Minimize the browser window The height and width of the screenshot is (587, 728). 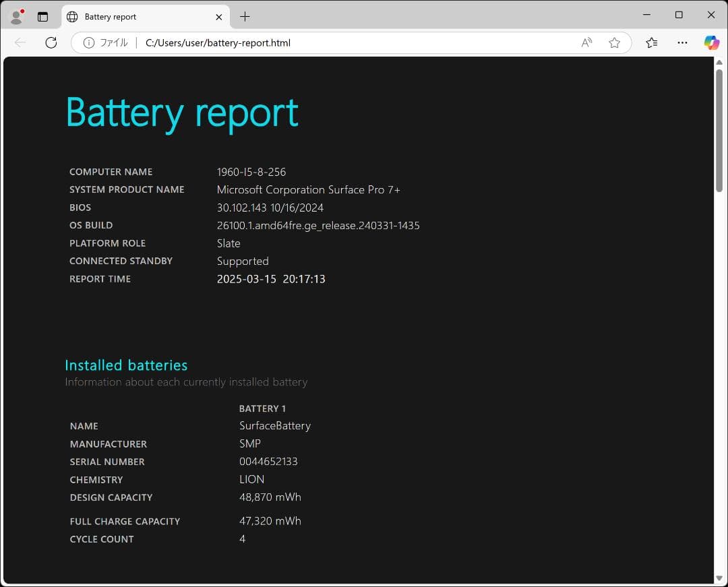coord(646,15)
